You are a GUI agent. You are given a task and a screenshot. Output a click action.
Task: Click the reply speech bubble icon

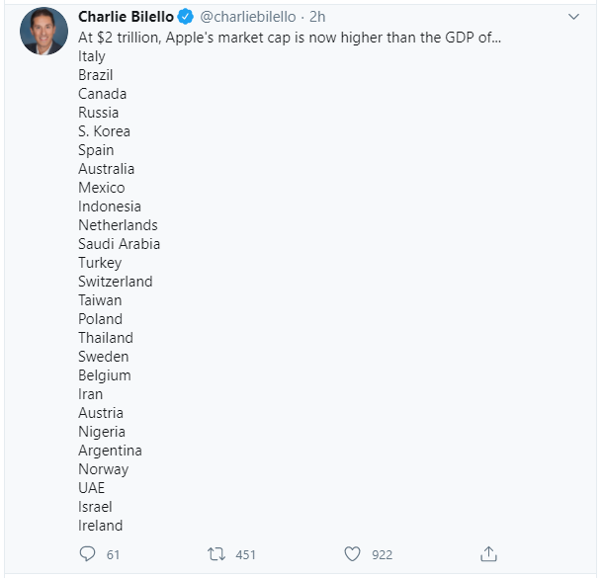pos(86,554)
